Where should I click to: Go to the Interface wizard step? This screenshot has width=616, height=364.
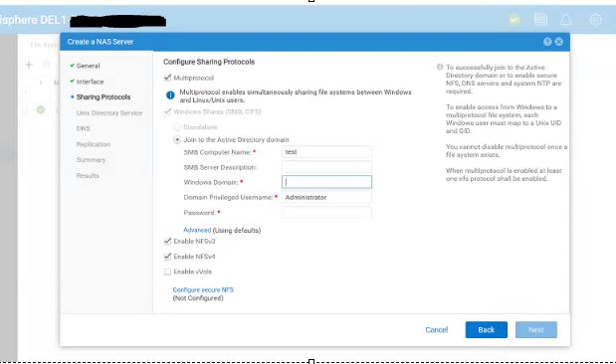point(90,82)
